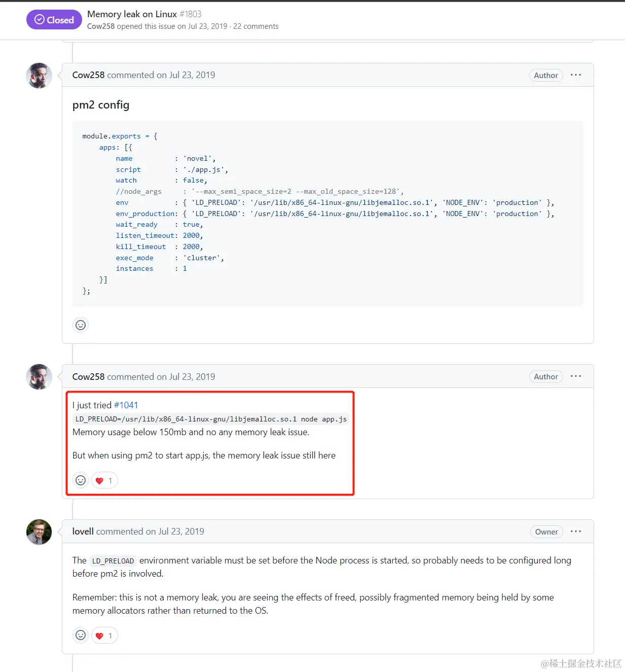Open reaction picker under lovell's comment
Viewport: 625px width, 672px height.
[x=81, y=635]
